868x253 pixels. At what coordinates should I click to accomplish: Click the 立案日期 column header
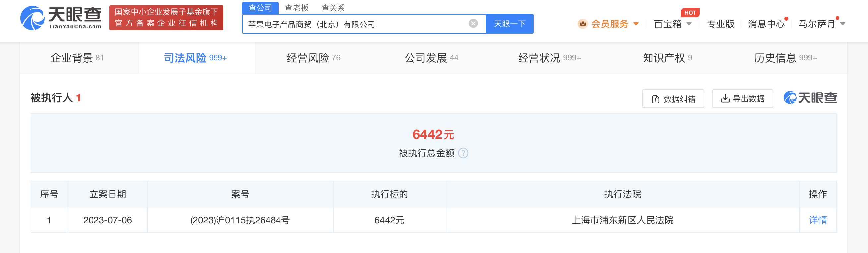click(x=107, y=194)
